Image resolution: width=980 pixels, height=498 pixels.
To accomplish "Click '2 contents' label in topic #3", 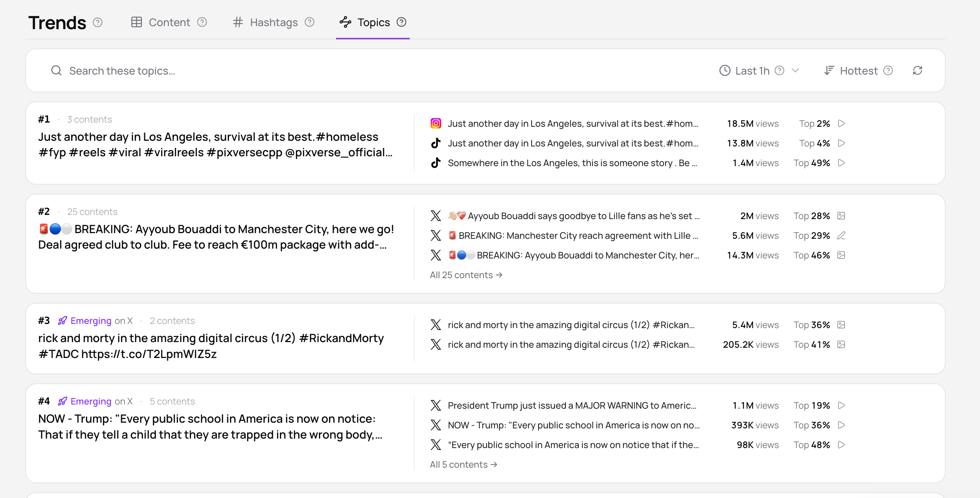I will (x=172, y=321).
